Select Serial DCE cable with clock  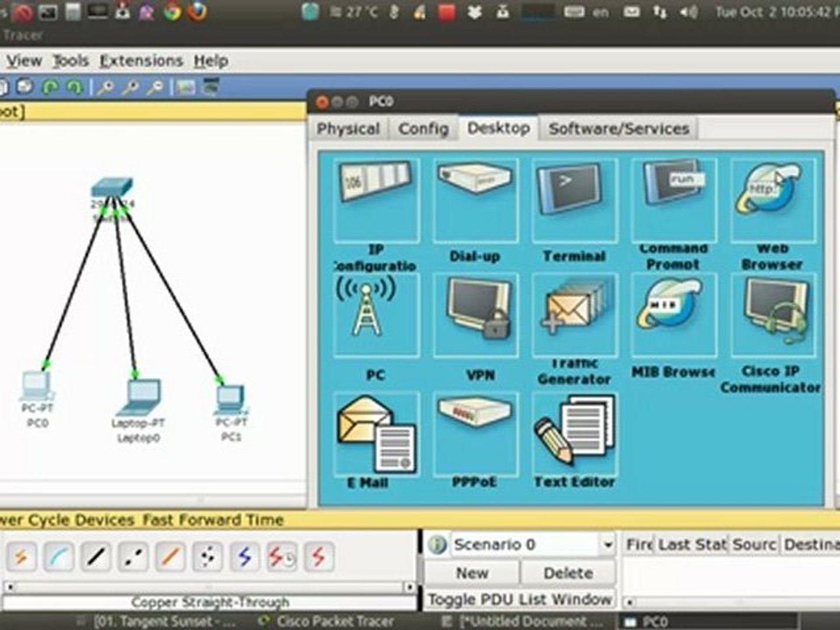tap(282, 557)
